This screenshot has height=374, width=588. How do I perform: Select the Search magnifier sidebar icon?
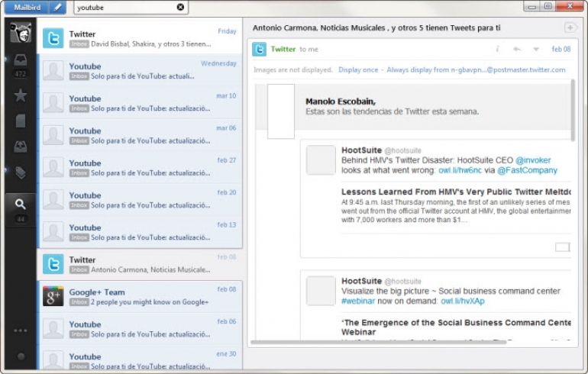[21, 205]
